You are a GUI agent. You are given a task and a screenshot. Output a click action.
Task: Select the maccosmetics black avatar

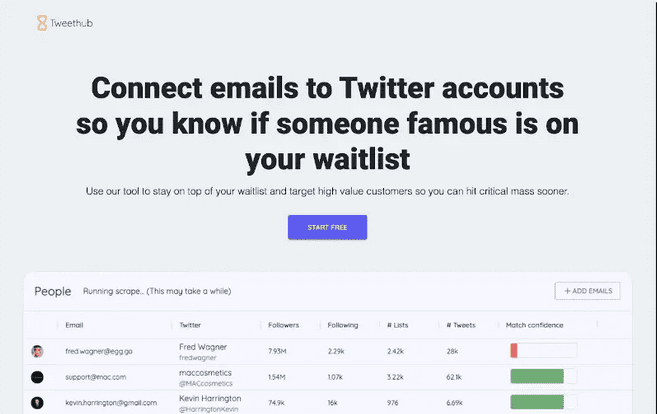click(x=37, y=377)
